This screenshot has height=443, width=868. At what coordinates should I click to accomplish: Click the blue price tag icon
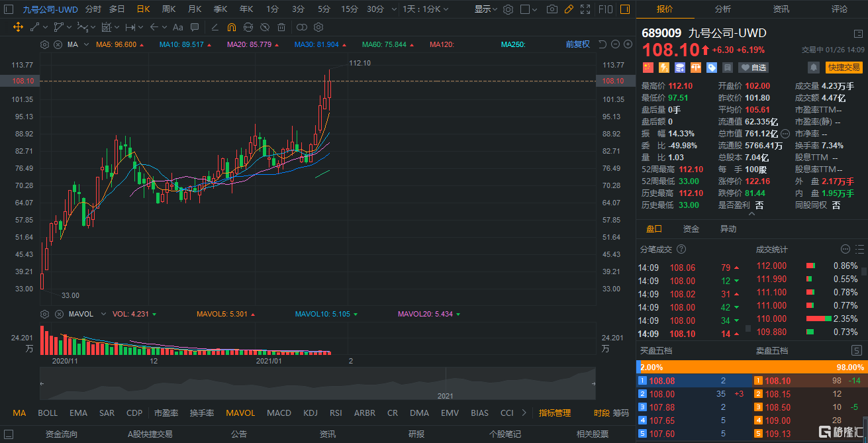[712, 68]
